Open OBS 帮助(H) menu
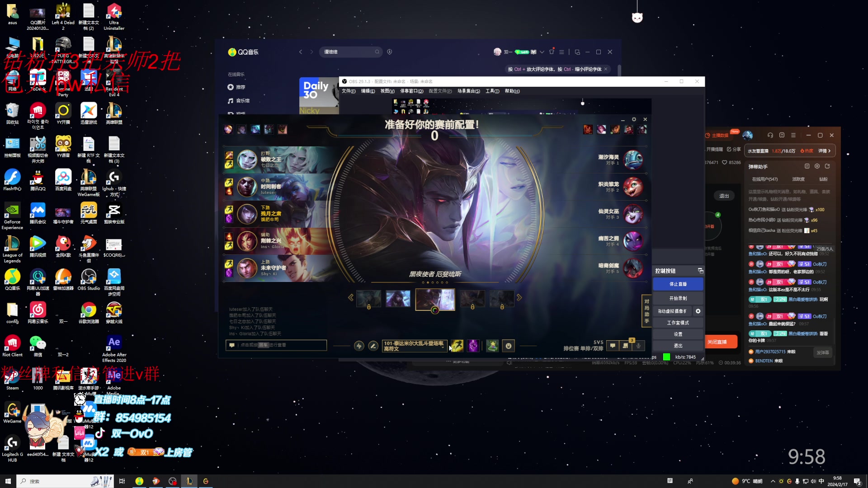 (512, 91)
